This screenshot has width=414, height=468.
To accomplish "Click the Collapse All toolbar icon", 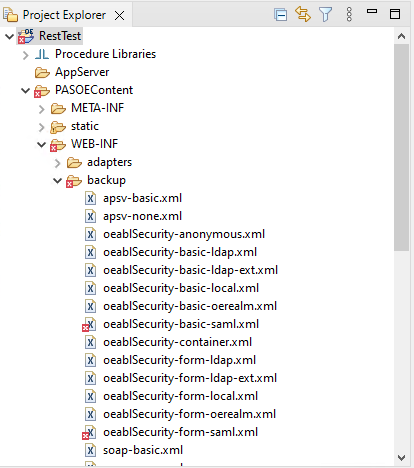I will 280,15.
